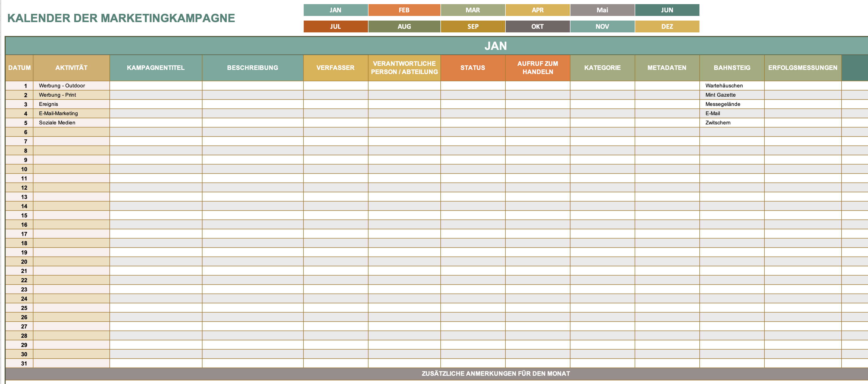This screenshot has height=384, width=868.
Task: Navigate to the NOV month button
Action: [x=602, y=27]
